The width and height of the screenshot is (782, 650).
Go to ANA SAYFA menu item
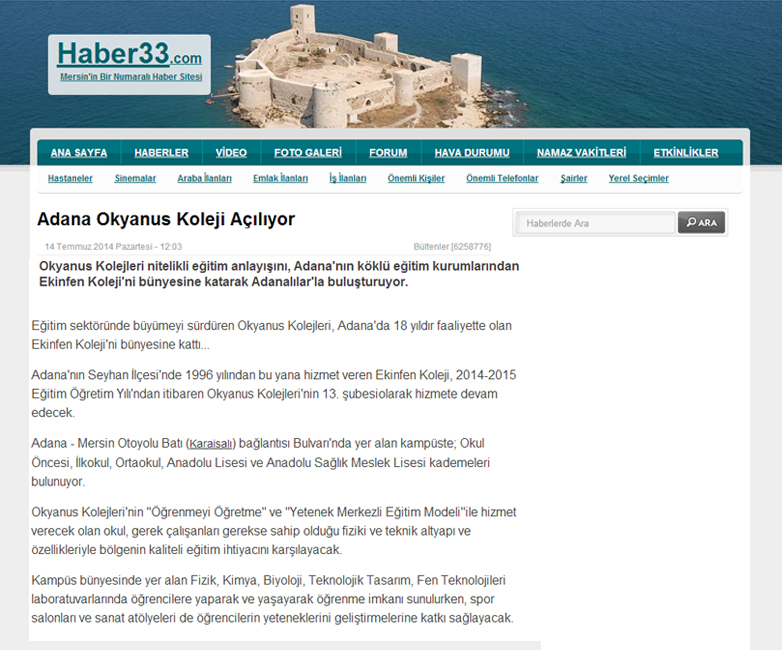pyautogui.click(x=79, y=153)
